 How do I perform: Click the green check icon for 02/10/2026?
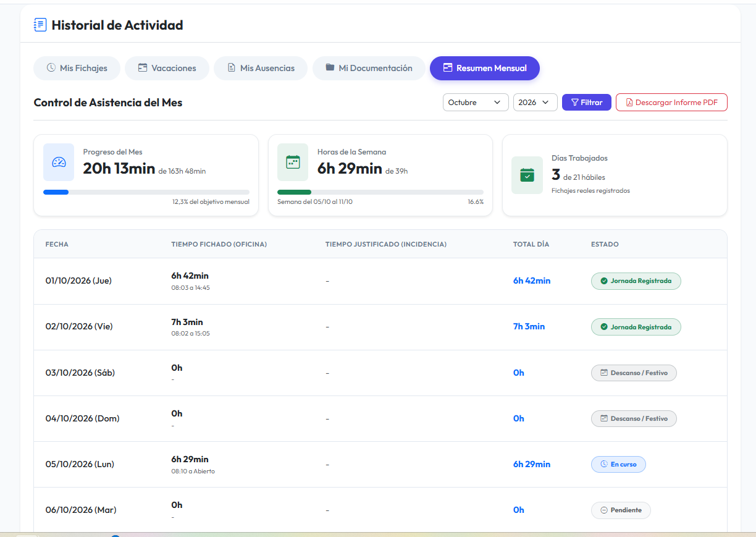[604, 327]
